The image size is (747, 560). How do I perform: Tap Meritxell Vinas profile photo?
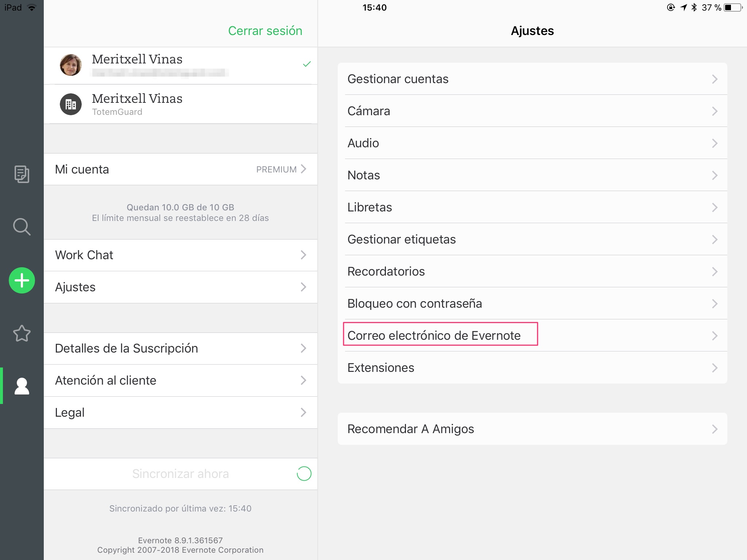tap(71, 65)
